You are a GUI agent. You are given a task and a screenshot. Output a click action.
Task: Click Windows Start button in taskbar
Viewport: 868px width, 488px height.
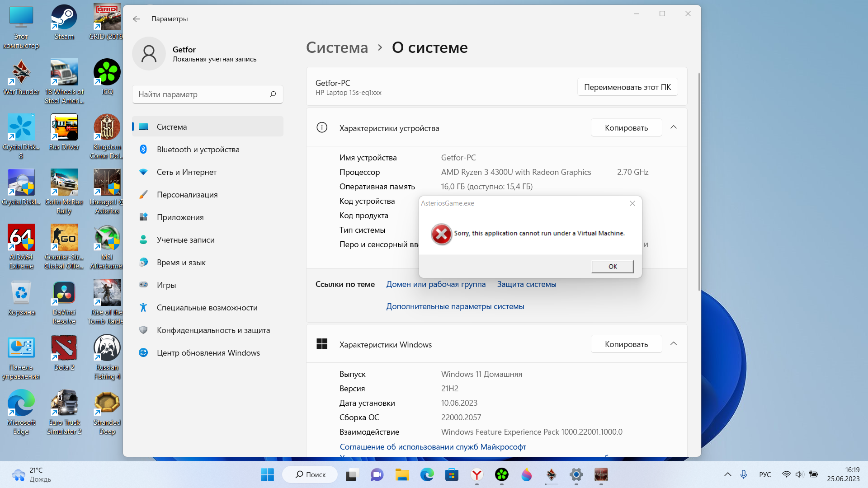tap(267, 474)
